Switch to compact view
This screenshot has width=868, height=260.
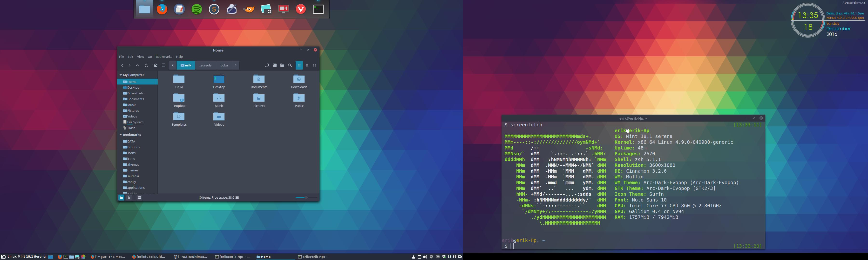(x=315, y=65)
